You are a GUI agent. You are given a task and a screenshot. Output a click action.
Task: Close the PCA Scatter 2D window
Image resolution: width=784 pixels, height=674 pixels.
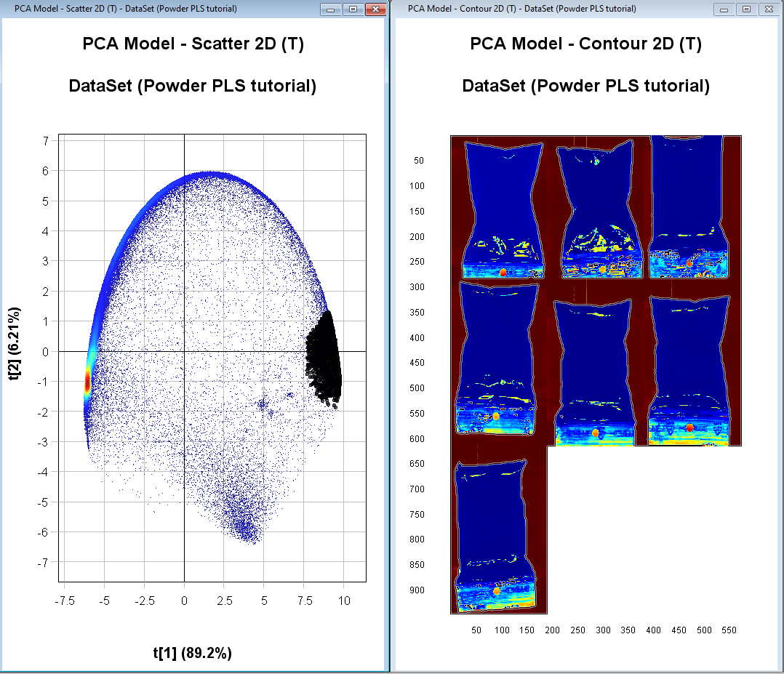click(375, 9)
